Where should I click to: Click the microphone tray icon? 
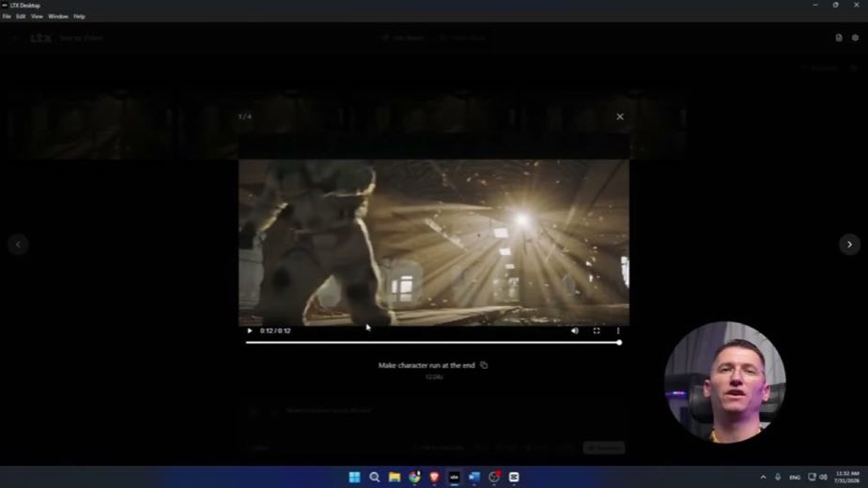[x=778, y=477]
